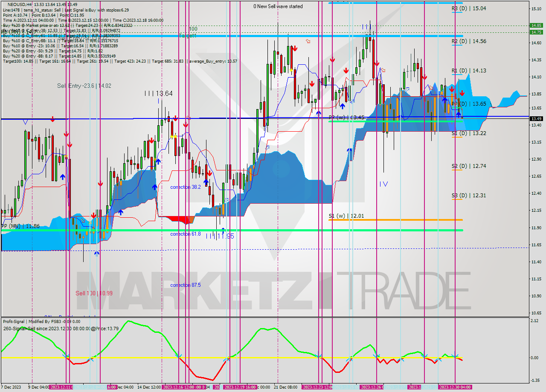Select the 2023.12.11 magenta time marker
Screen dimensions: 546x392
(x=61, y=387)
